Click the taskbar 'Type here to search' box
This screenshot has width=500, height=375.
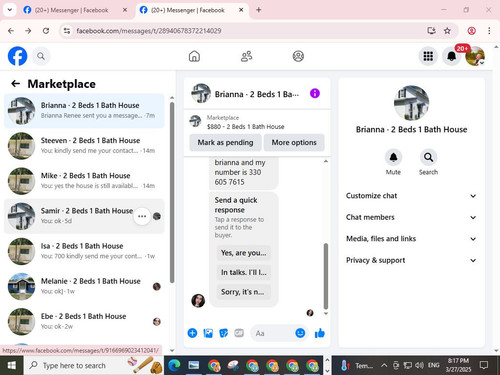(94, 366)
